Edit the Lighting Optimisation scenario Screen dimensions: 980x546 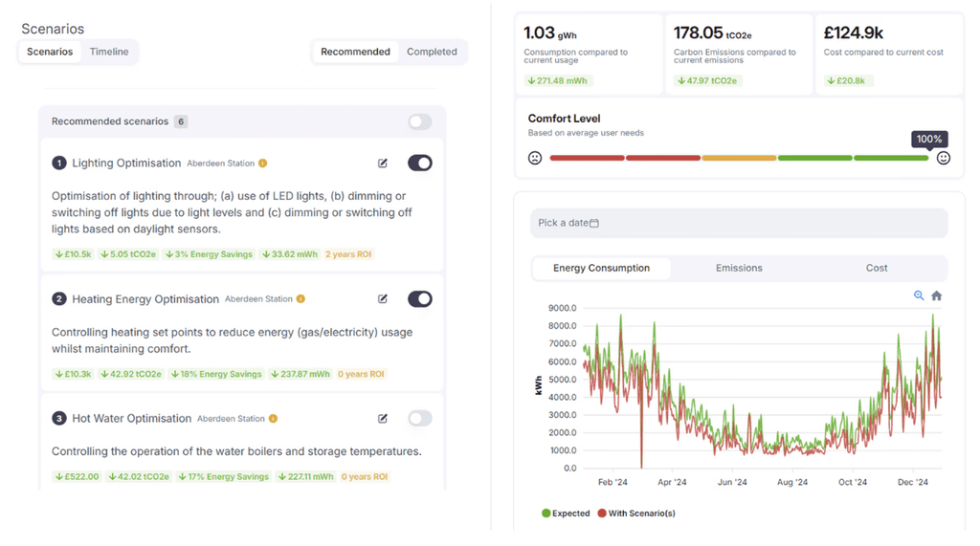pos(383,164)
